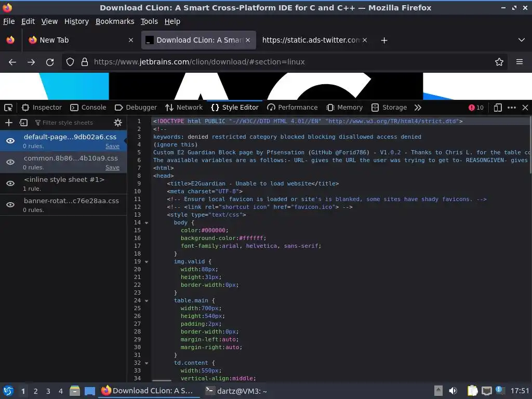The height and width of the screenshot is (399, 532).
Task: Open the Performance tab
Action: click(292, 108)
